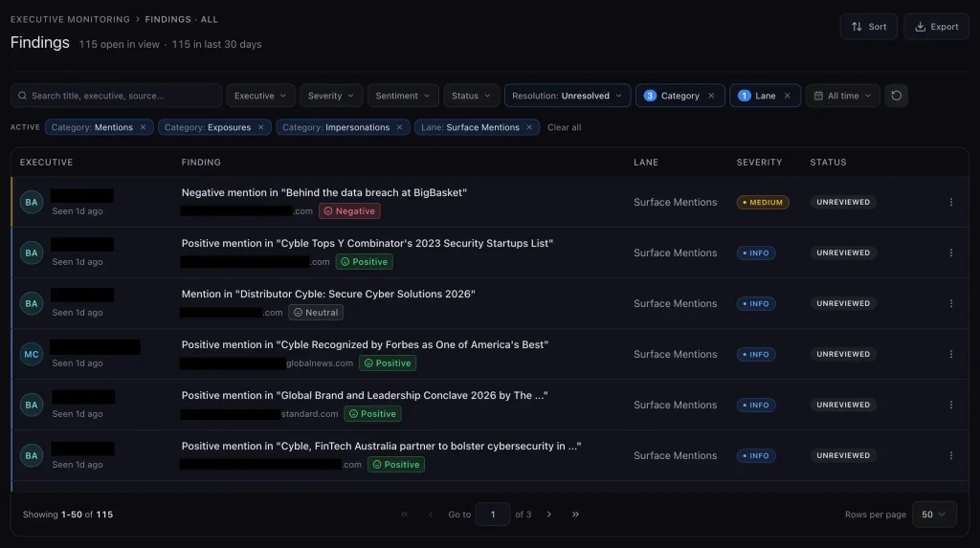Go to the Executive Monitoring breadcrumb

[x=70, y=19]
